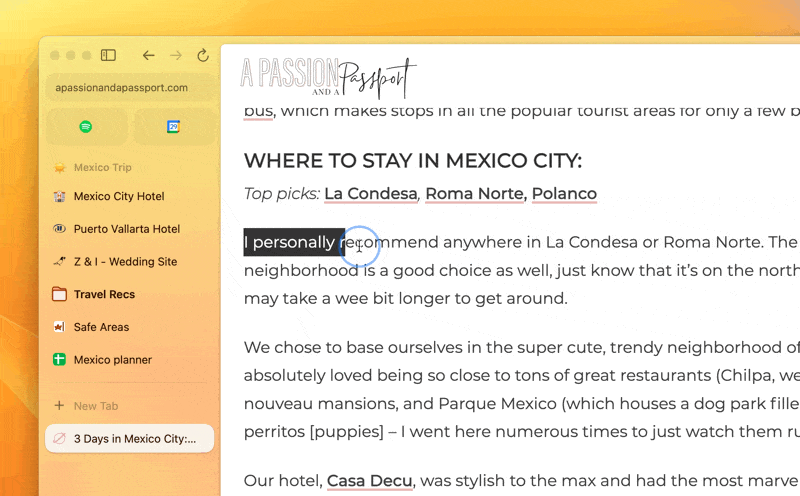
Task: Open the pinned Spotify tab
Action: pos(86,127)
